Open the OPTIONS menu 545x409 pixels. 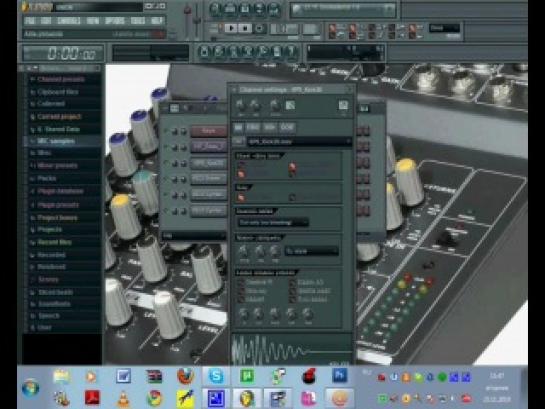tap(114, 21)
